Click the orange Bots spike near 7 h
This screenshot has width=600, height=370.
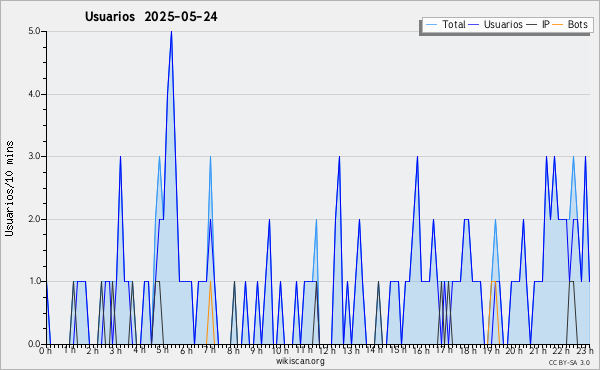pos(210,313)
